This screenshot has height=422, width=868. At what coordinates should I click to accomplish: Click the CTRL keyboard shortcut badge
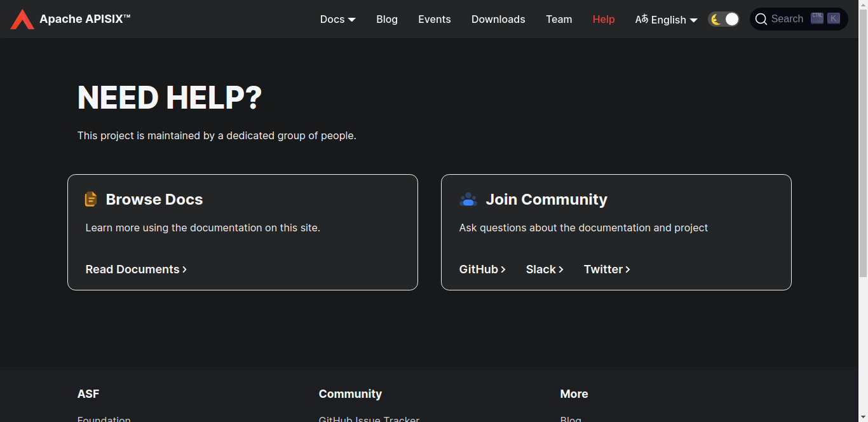coord(817,18)
